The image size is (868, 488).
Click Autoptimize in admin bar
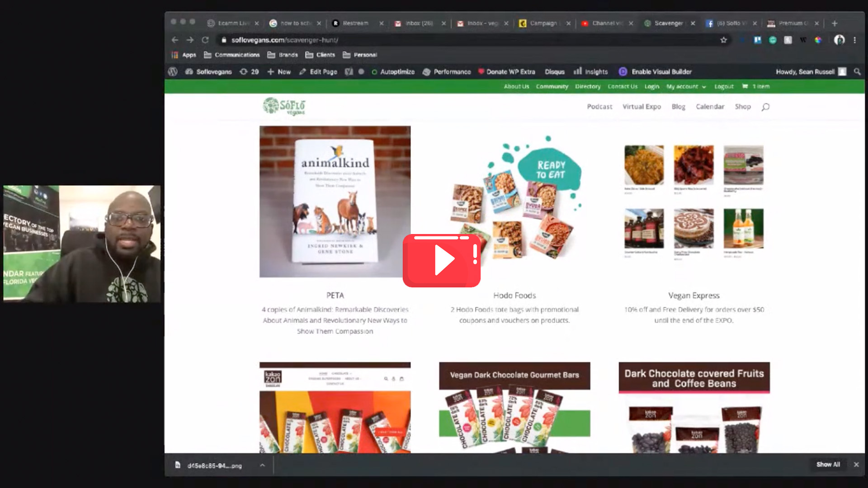click(x=392, y=71)
